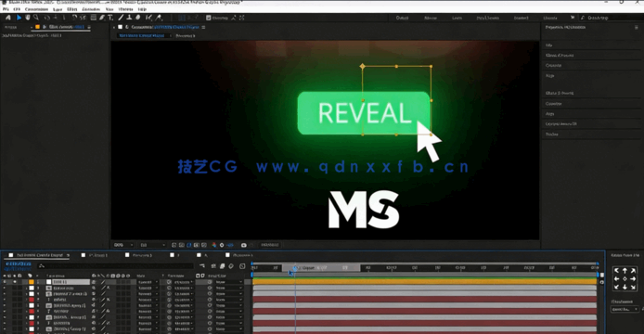The height and width of the screenshot is (334, 644).
Task: Click the up arrow in anchor grid
Action: point(625,271)
